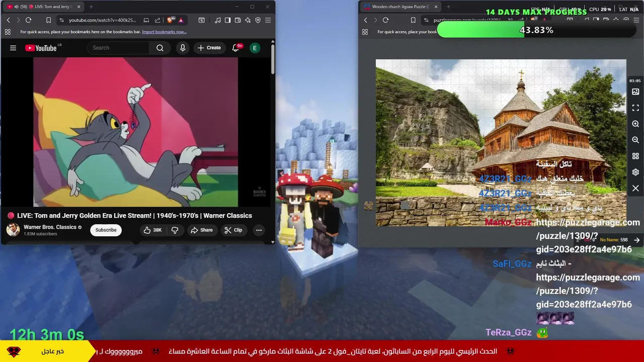Select the Wooden church Jigsaw Puzzle tab
644x362 pixels.
[399, 7]
